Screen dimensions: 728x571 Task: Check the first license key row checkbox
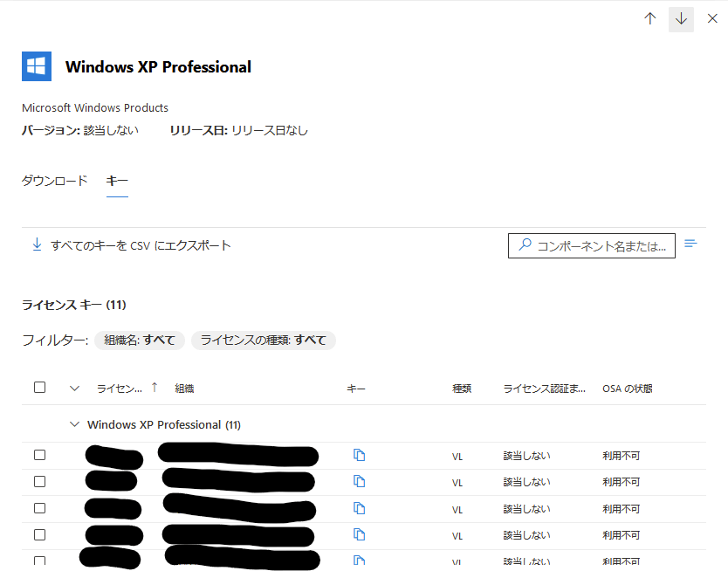click(40, 455)
